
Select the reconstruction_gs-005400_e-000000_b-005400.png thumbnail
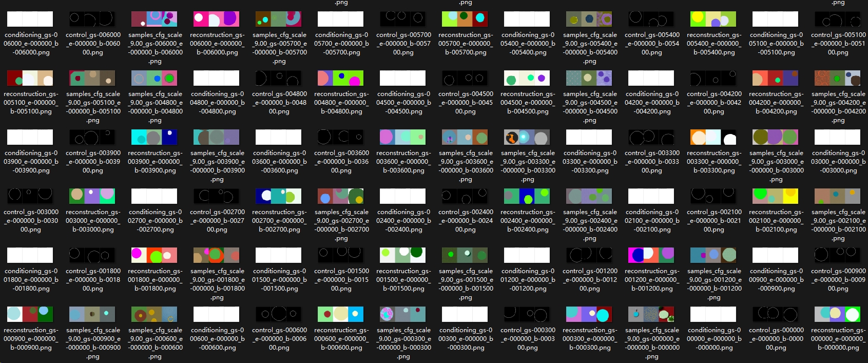713,19
